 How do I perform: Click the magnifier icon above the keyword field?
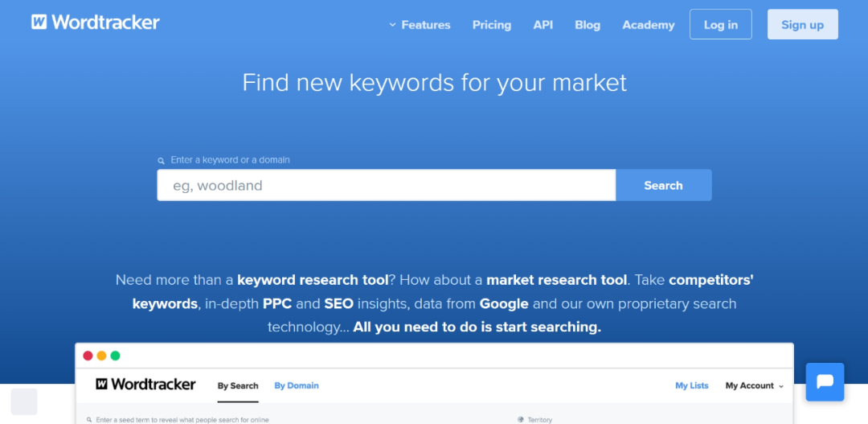tap(162, 161)
